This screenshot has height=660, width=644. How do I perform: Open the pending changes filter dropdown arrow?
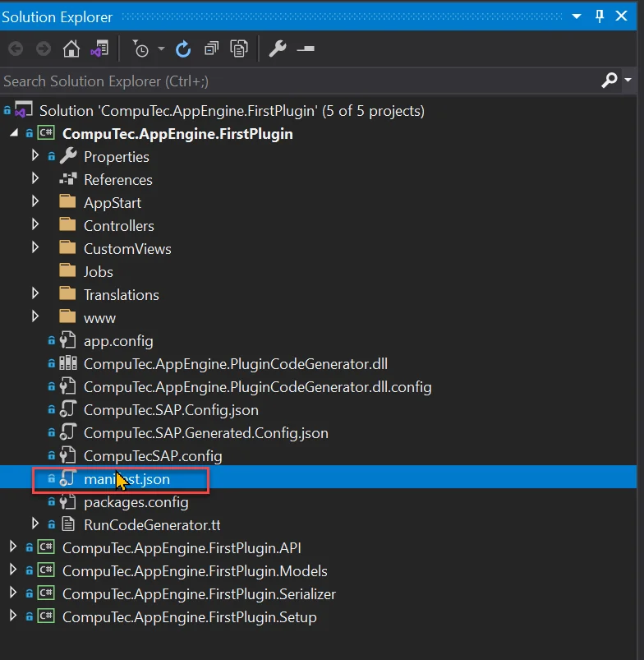(161, 49)
